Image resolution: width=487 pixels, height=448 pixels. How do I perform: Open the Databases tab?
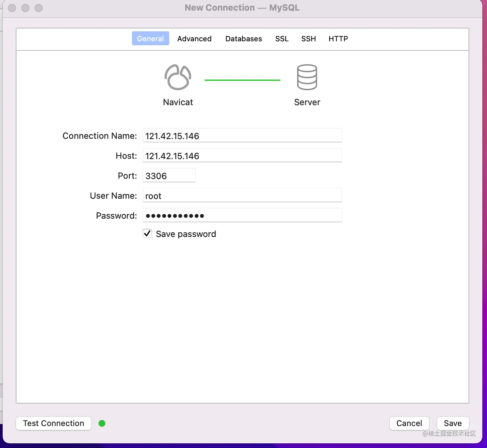[x=243, y=39]
